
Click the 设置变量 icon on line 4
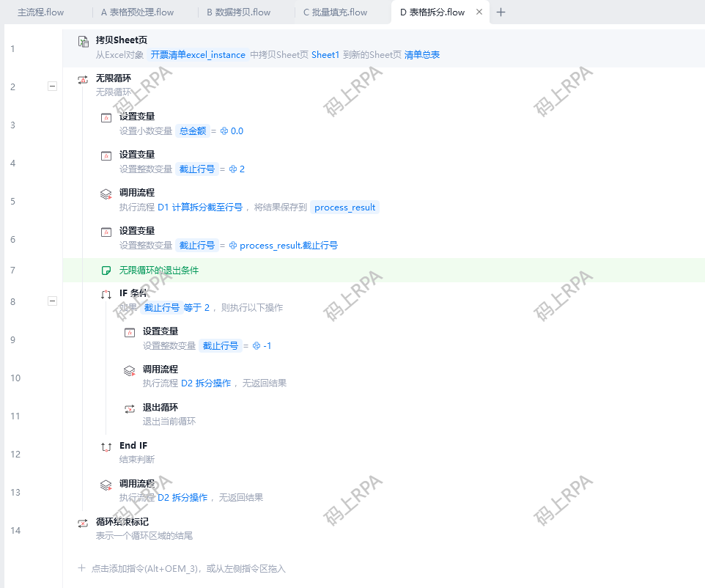(106, 156)
